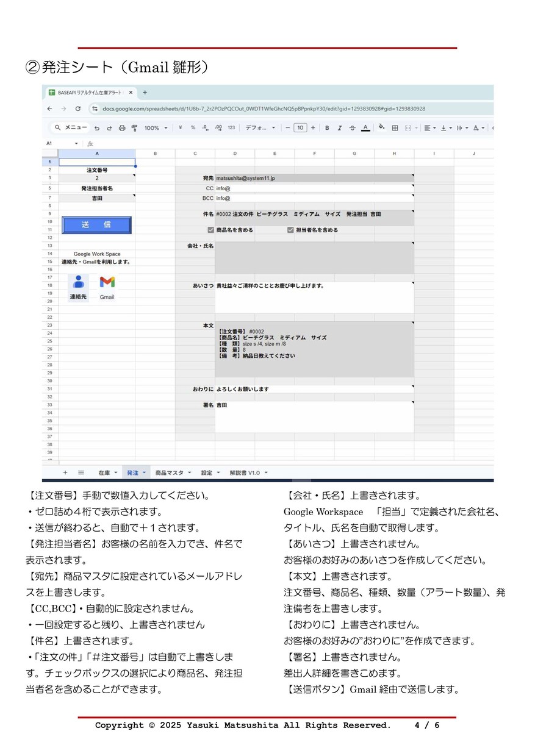Click the Gmail icon
535x756 pixels.
click(x=107, y=287)
